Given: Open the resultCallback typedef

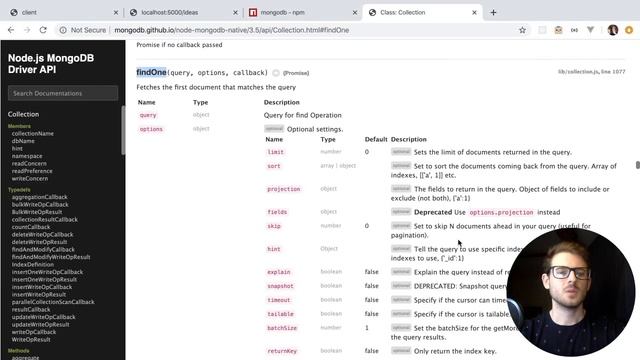Looking at the screenshot, I should click(31, 309).
